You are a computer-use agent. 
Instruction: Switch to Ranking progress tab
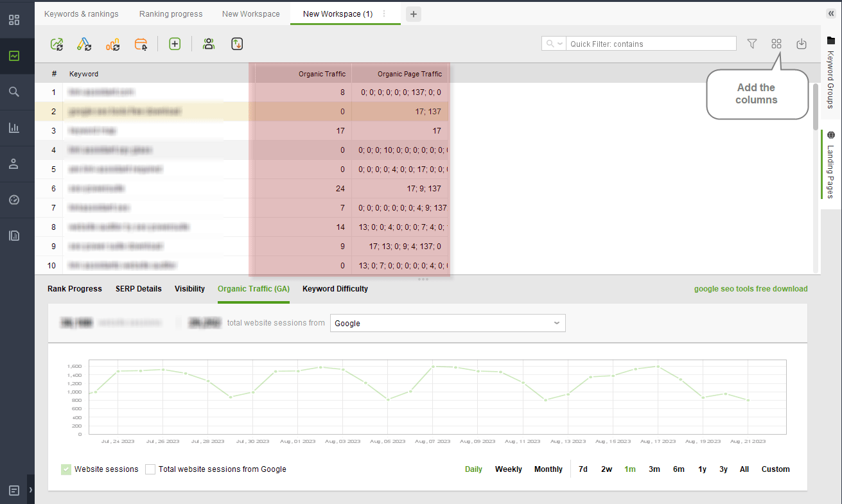(x=171, y=13)
